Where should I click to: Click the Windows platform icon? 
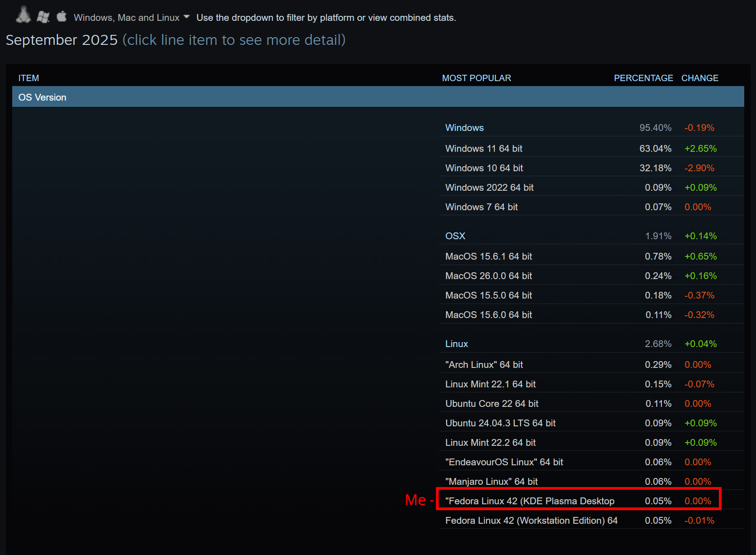click(43, 17)
